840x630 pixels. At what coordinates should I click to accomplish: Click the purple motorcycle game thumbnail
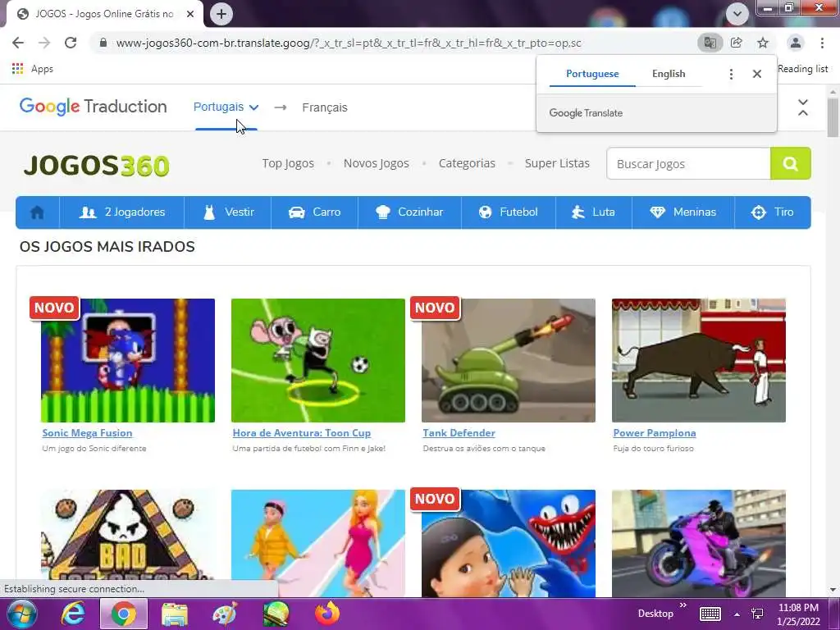coord(699,543)
